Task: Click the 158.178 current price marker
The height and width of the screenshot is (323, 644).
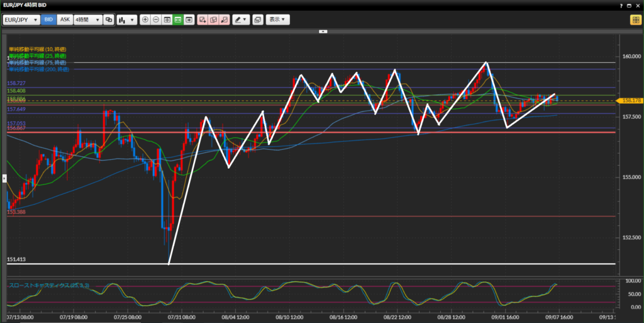Action: (630, 101)
